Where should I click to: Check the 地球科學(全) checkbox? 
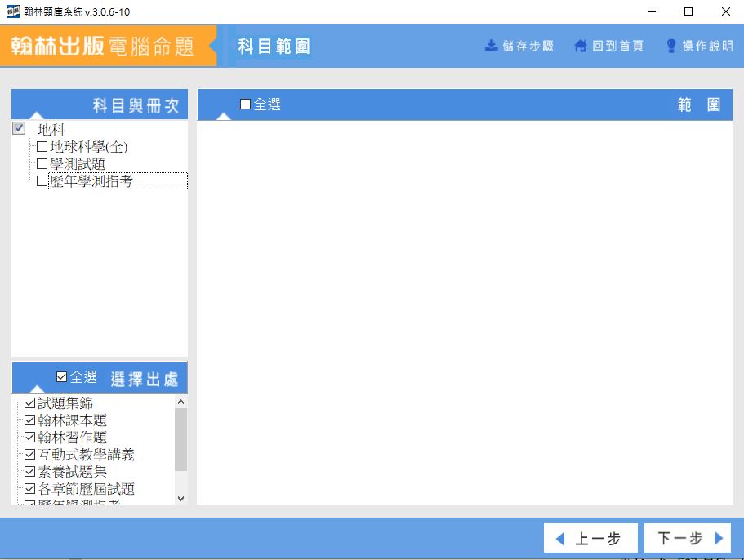pyautogui.click(x=42, y=146)
